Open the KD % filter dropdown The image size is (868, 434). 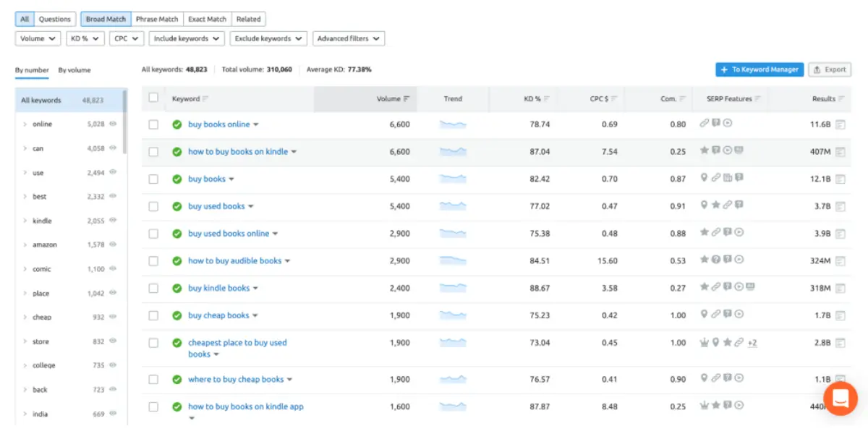point(85,38)
